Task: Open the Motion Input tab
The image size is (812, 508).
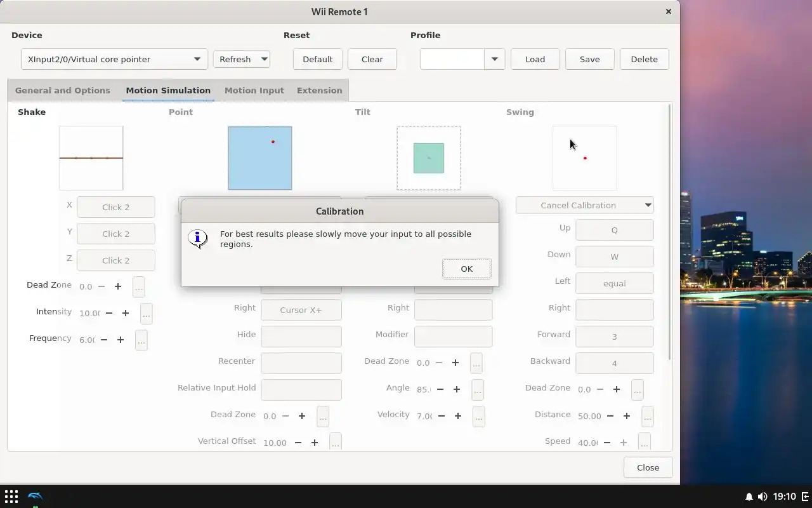Action: click(x=254, y=90)
